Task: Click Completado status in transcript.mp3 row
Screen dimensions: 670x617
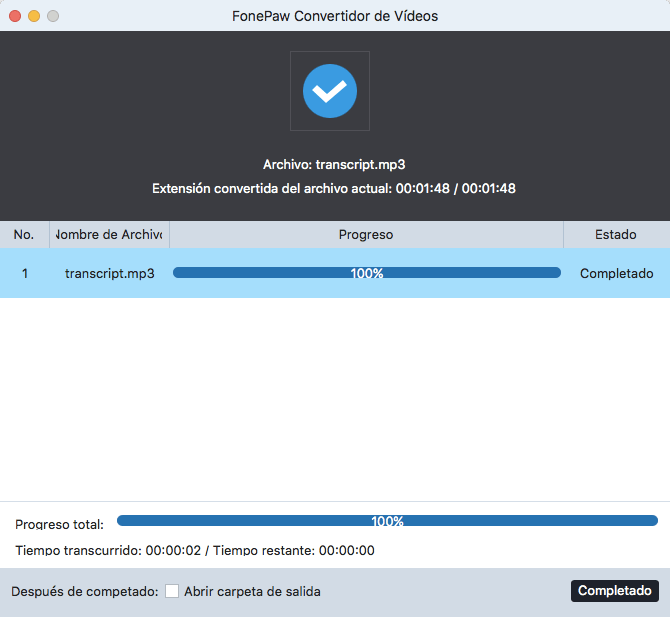Action: point(616,273)
